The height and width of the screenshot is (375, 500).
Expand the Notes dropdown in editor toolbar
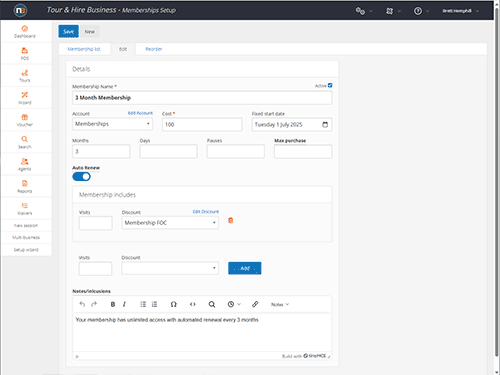pyautogui.click(x=280, y=304)
